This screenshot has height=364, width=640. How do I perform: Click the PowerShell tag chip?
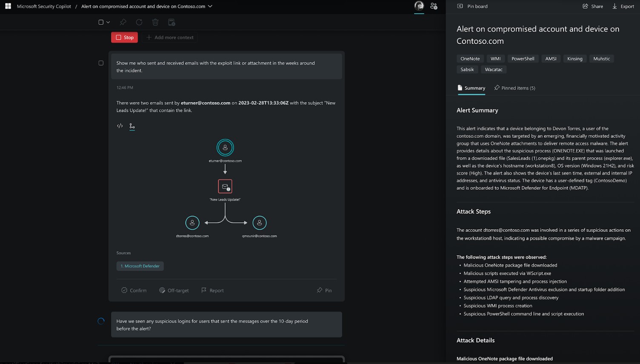pyautogui.click(x=523, y=59)
